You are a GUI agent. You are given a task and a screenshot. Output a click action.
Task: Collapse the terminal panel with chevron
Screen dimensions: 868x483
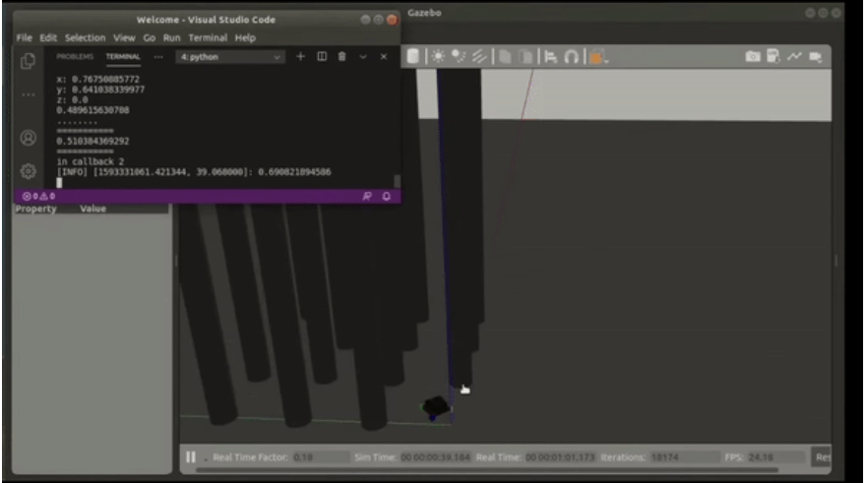point(363,57)
